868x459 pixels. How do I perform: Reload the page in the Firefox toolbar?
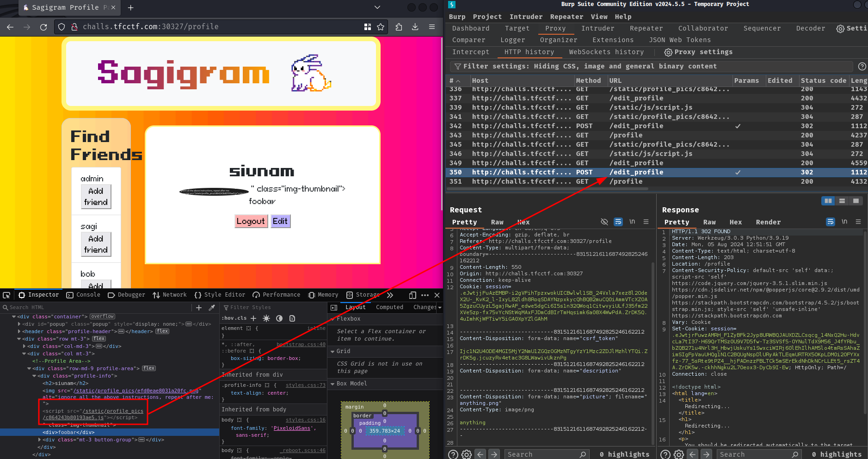(x=43, y=27)
